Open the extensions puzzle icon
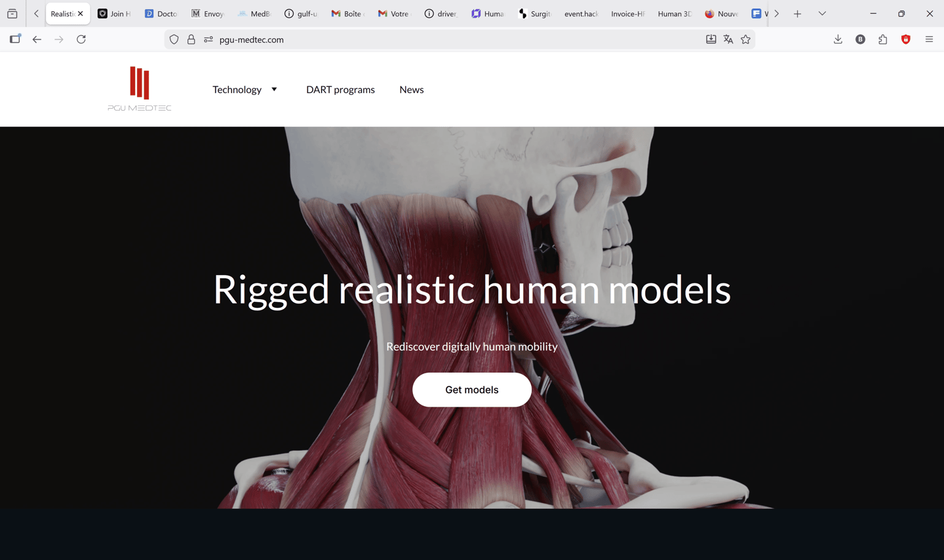 click(x=883, y=39)
